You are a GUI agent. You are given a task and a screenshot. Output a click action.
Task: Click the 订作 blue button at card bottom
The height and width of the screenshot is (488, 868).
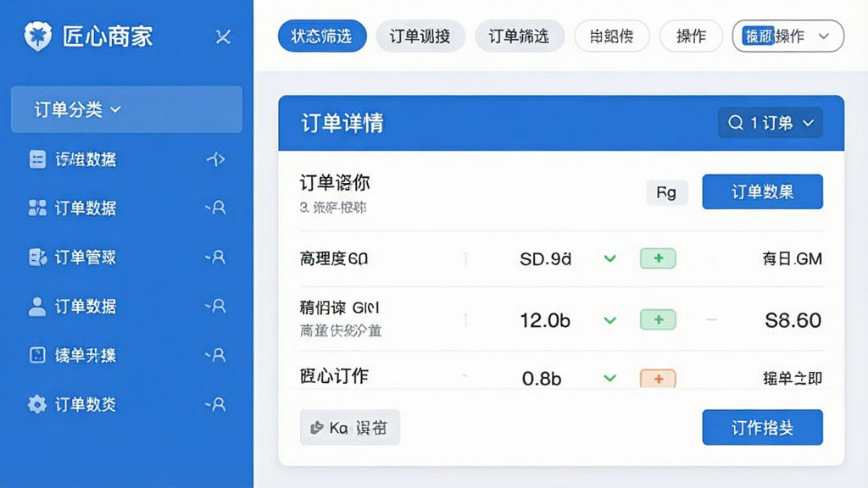[x=762, y=427]
